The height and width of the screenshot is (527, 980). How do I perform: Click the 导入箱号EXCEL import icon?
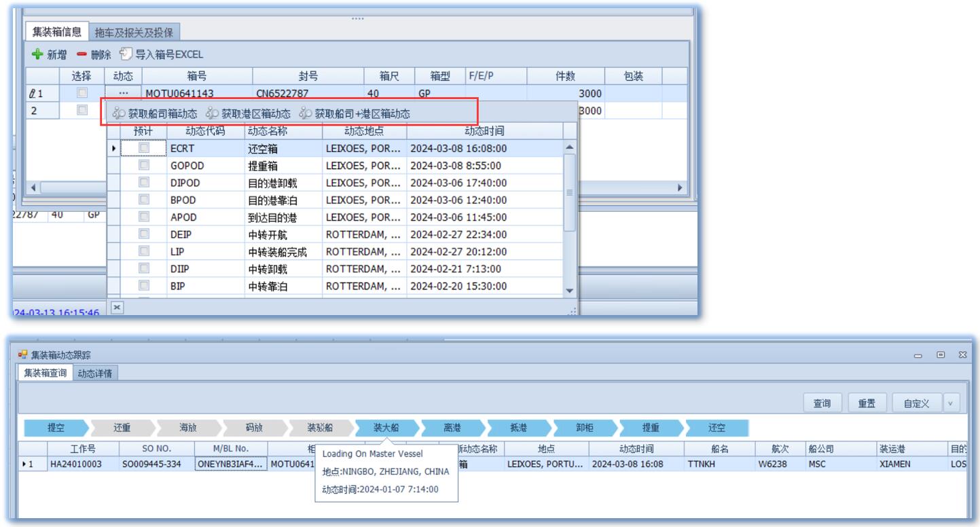coord(125,54)
